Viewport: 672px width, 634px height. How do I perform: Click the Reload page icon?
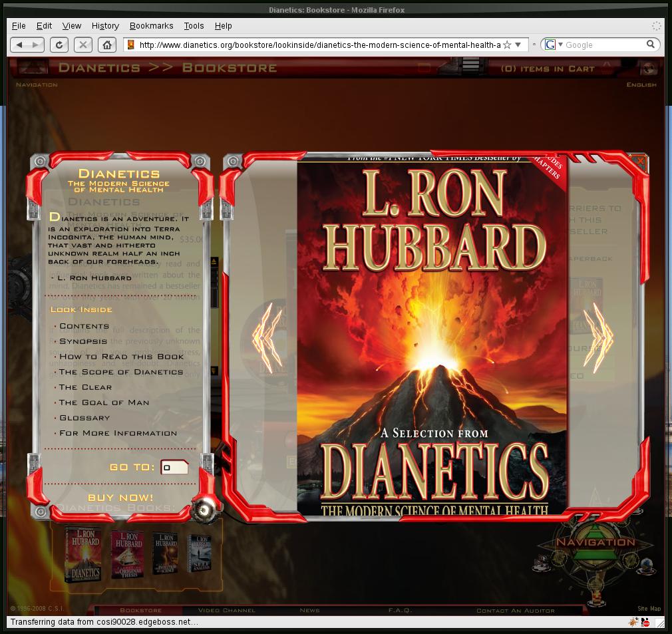[60, 45]
